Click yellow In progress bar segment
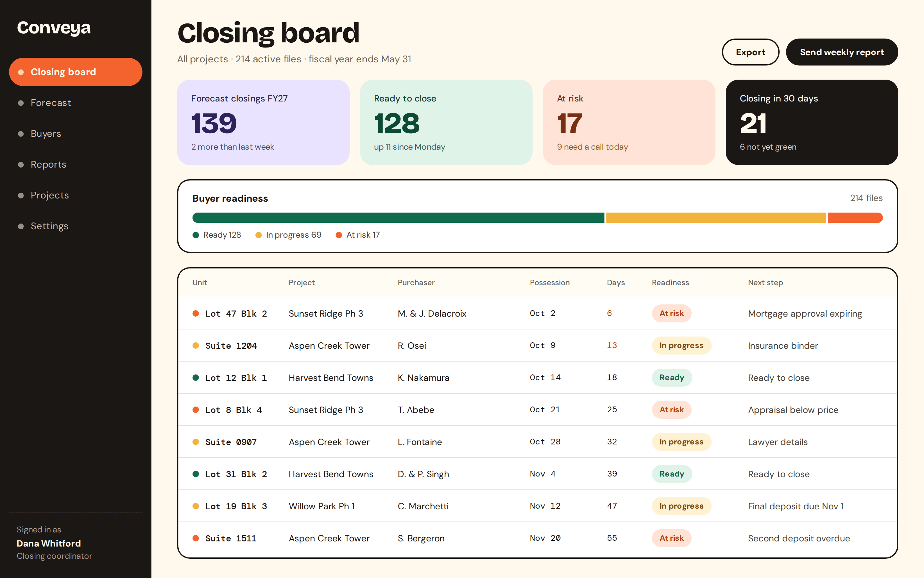924x578 pixels. 716,217
